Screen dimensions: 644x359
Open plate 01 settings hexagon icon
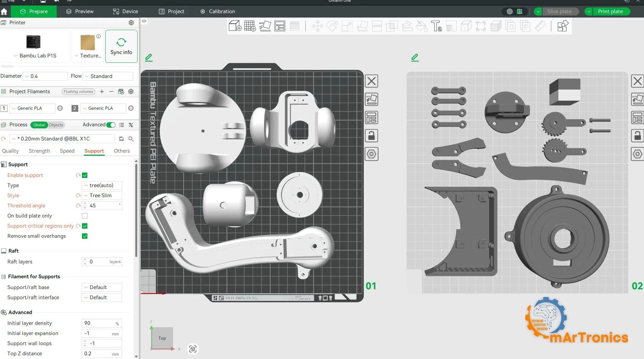[x=371, y=154]
